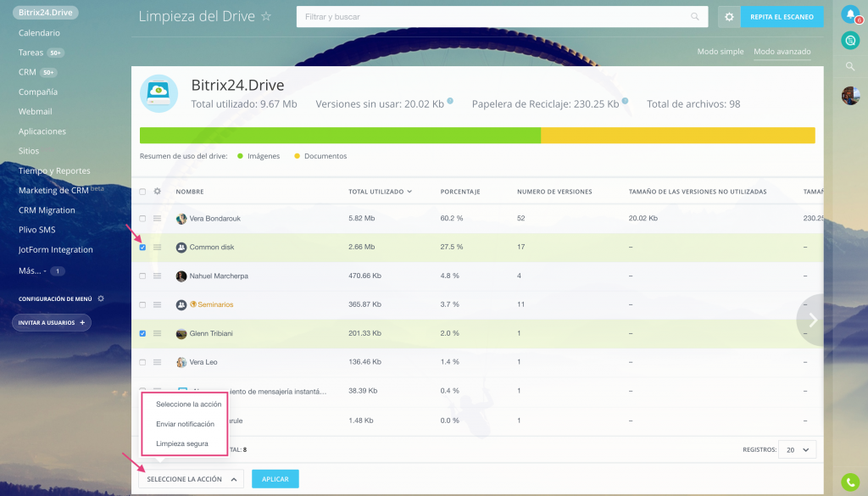Click the search icon in the right sidebar
Screen dimensions: 868x496
coord(850,66)
